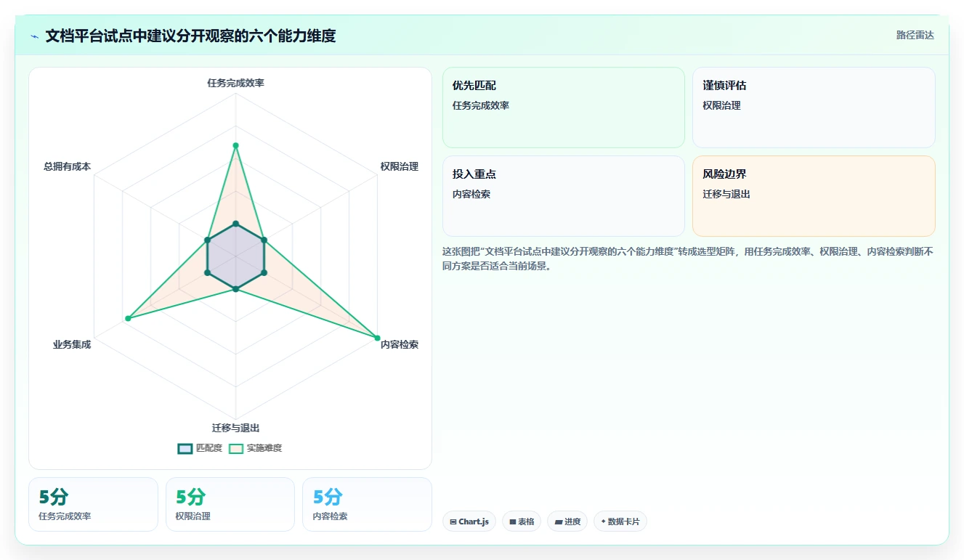
Task: Click the description paragraph starting with 这张图把
Action: click(x=689, y=259)
